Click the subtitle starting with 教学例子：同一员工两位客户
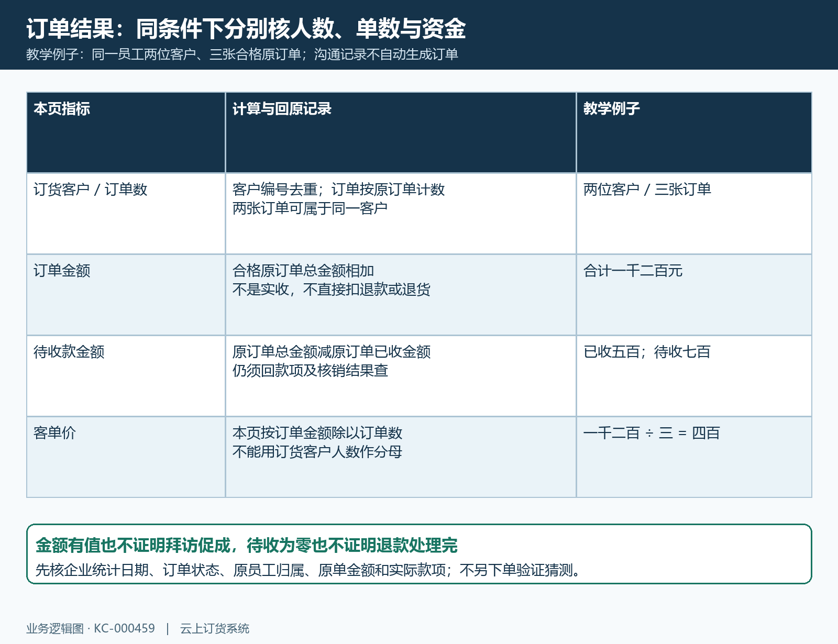The image size is (838, 644). (x=242, y=54)
